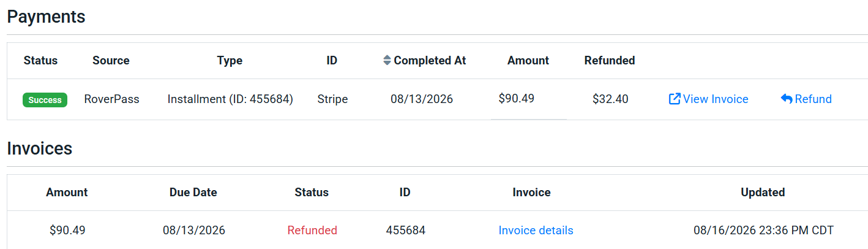
Task: Open Invoice details link
Action: coord(536,231)
